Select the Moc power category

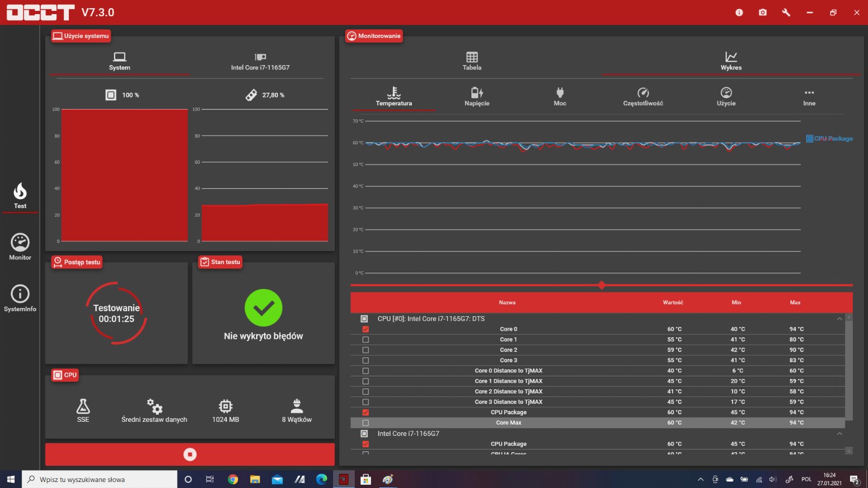[x=560, y=96]
